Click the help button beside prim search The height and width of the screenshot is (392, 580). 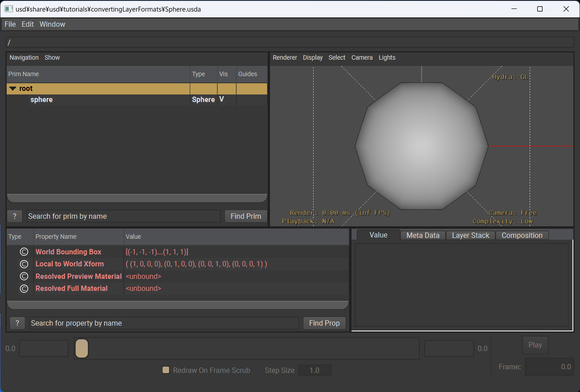tap(15, 216)
